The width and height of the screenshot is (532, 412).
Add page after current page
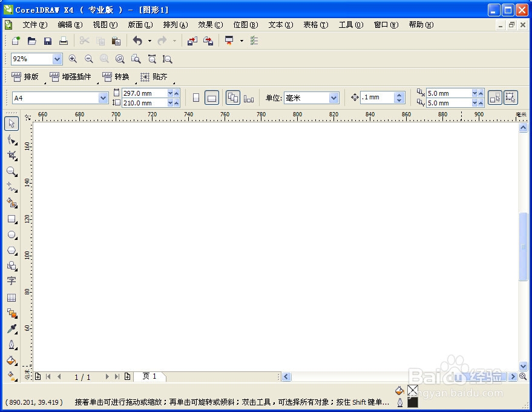pos(127,376)
